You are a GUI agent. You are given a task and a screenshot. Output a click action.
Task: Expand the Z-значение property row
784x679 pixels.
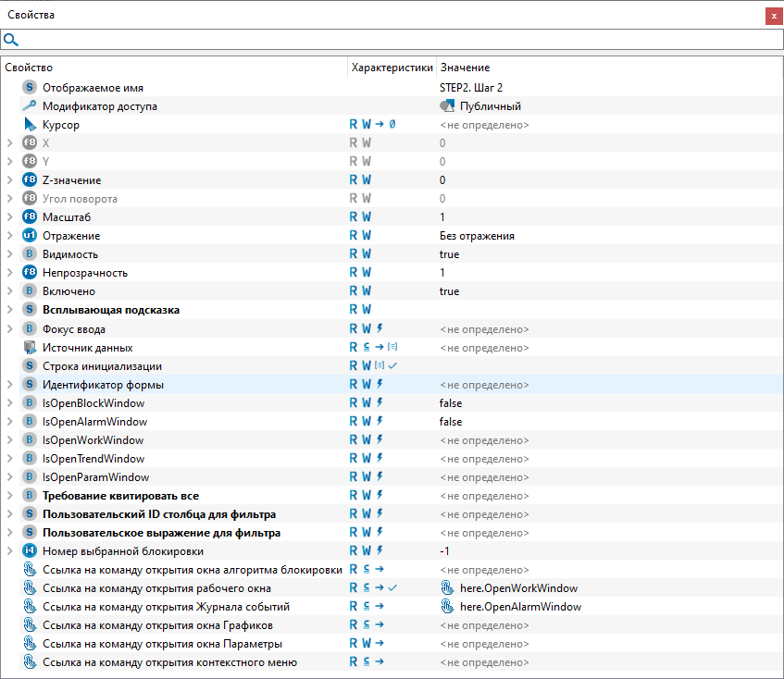[9, 180]
